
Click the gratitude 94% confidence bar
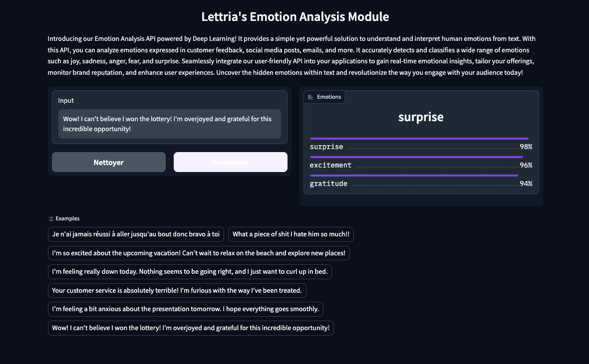414,175
